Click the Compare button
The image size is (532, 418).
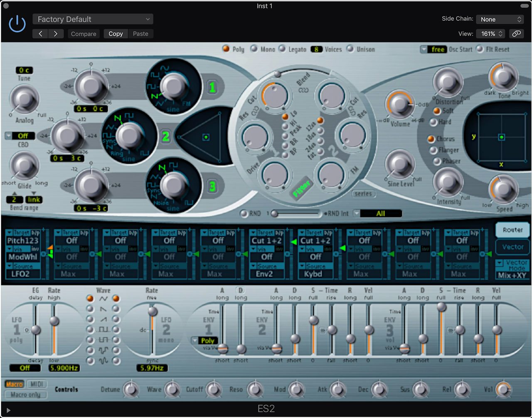pos(84,34)
